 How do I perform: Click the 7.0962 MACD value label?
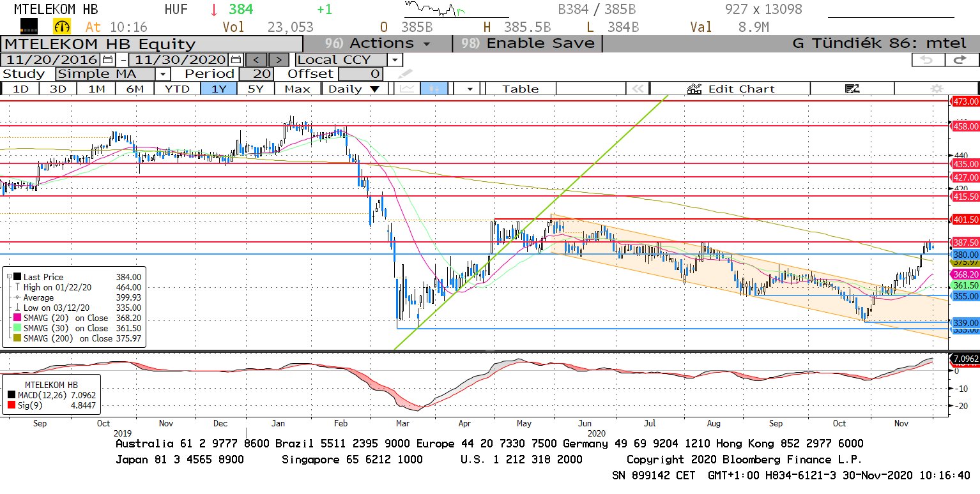[965, 359]
